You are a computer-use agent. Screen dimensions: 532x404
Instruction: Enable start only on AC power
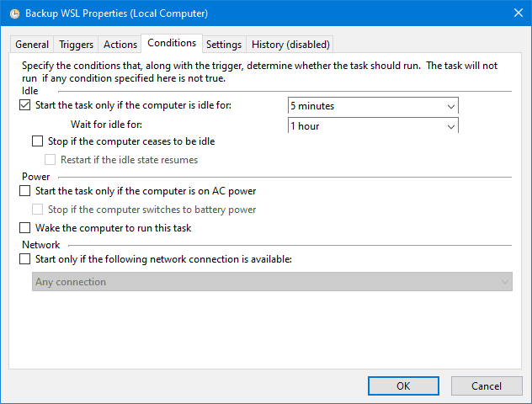[x=24, y=191]
